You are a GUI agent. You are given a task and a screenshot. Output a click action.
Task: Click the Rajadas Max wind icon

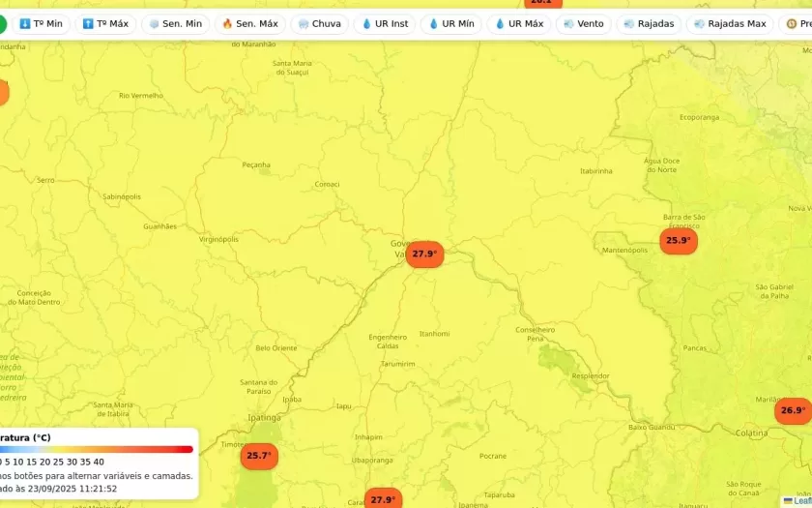[699, 24]
